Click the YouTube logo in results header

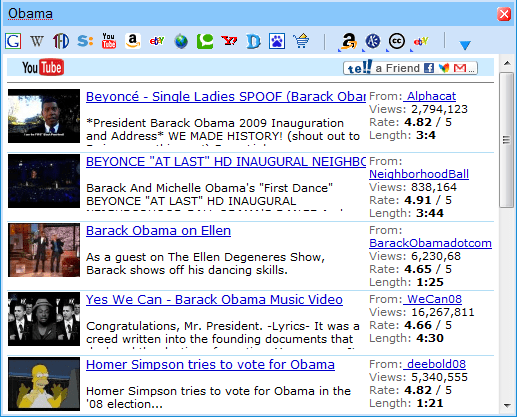point(43,68)
